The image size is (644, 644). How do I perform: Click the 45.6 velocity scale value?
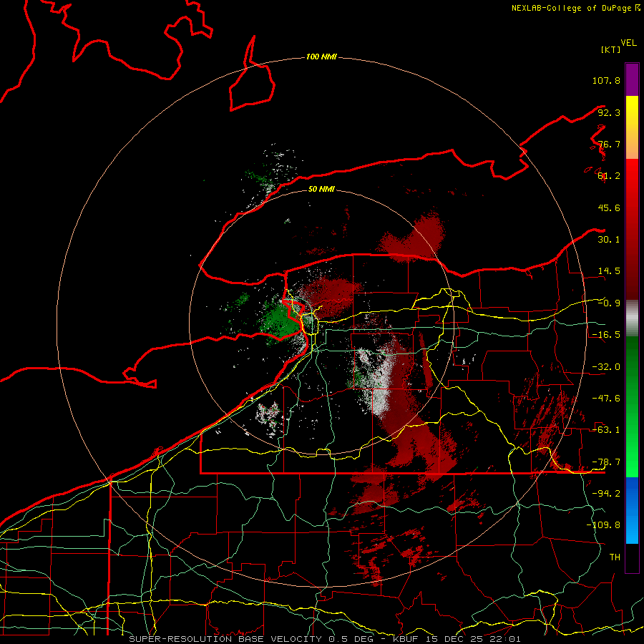coord(609,208)
